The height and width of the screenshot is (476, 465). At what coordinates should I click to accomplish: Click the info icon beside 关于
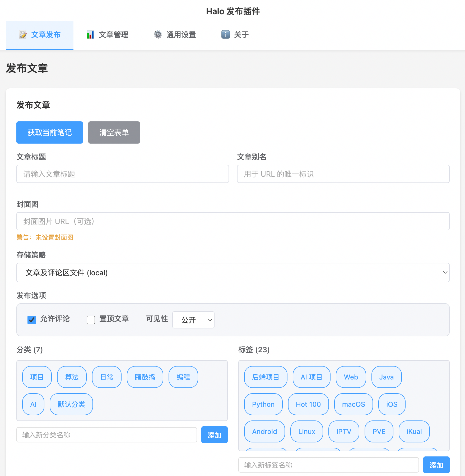pos(226,35)
